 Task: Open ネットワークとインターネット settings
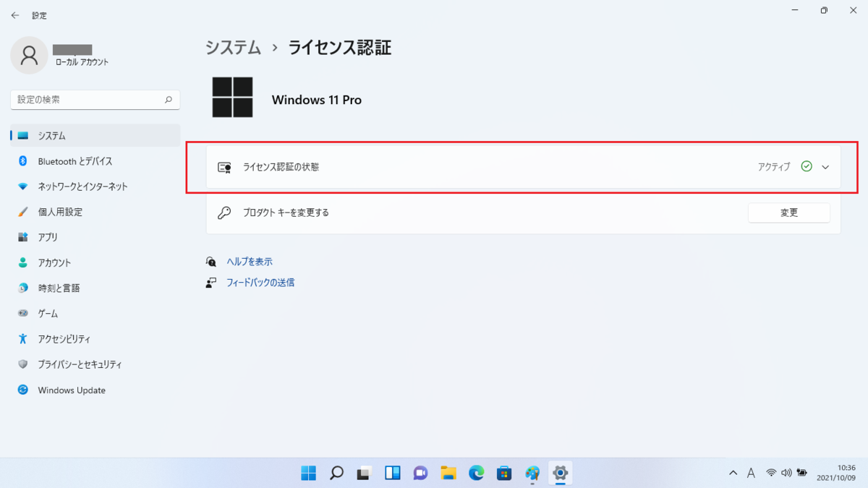(95, 187)
